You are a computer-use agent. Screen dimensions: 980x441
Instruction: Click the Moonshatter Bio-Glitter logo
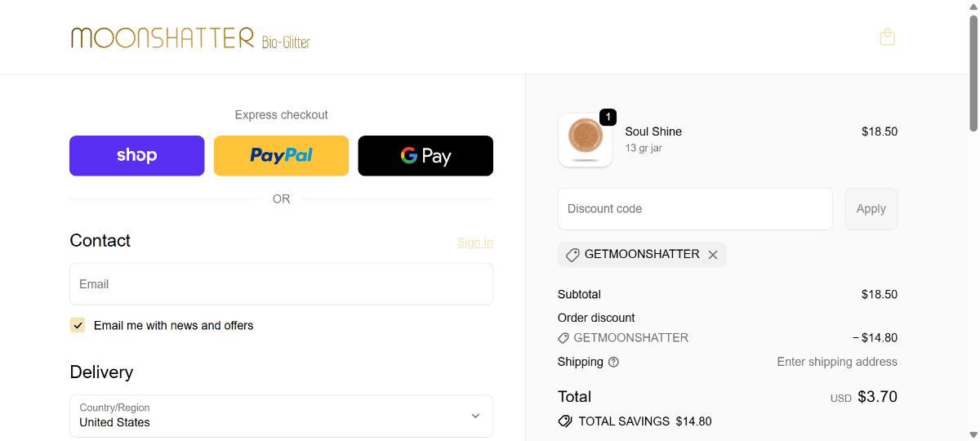[x=190, y=38]
